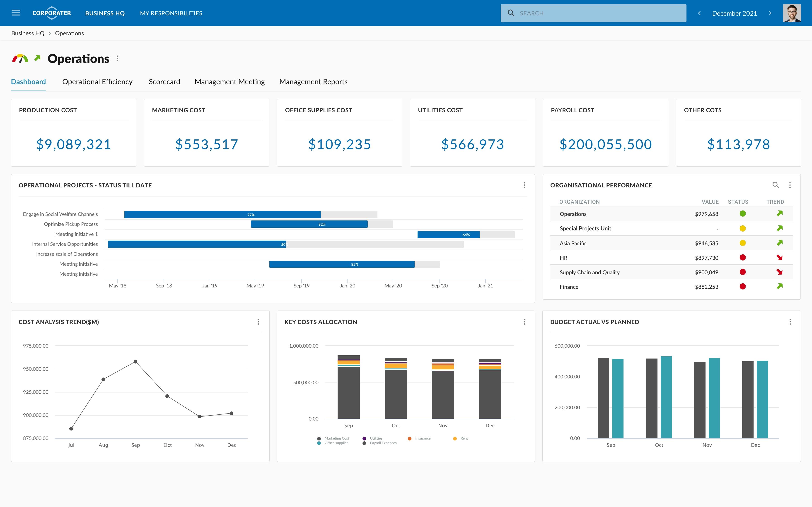
Task: Click the Operations gauge status icon
Action: [x=20, y=59]
